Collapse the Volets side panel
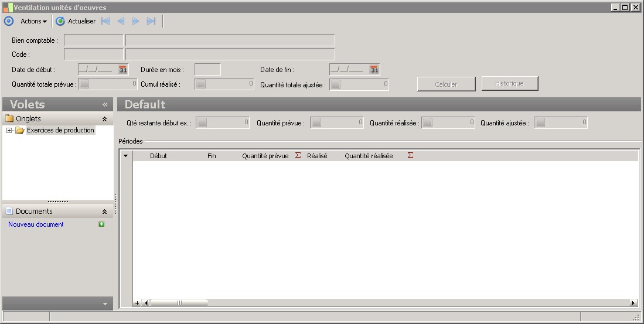The height and width of the screenshot is (324, 644). [x=105, y=105]
